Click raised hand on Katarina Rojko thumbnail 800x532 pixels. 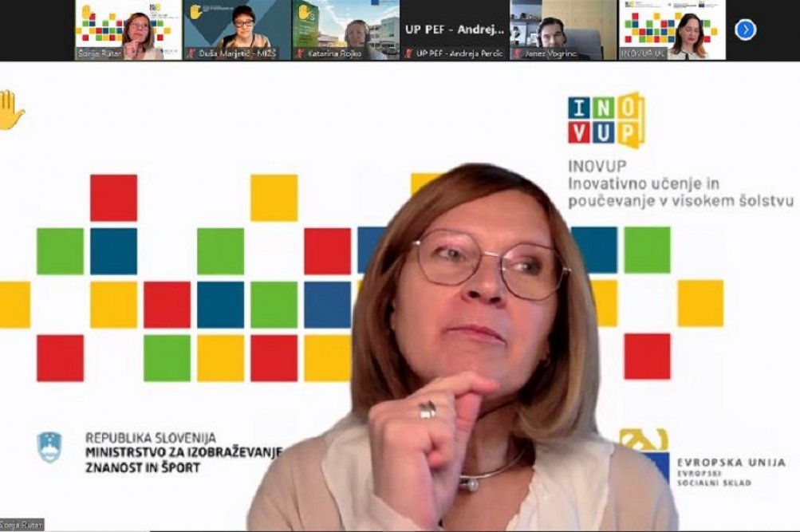pos(305,12)
